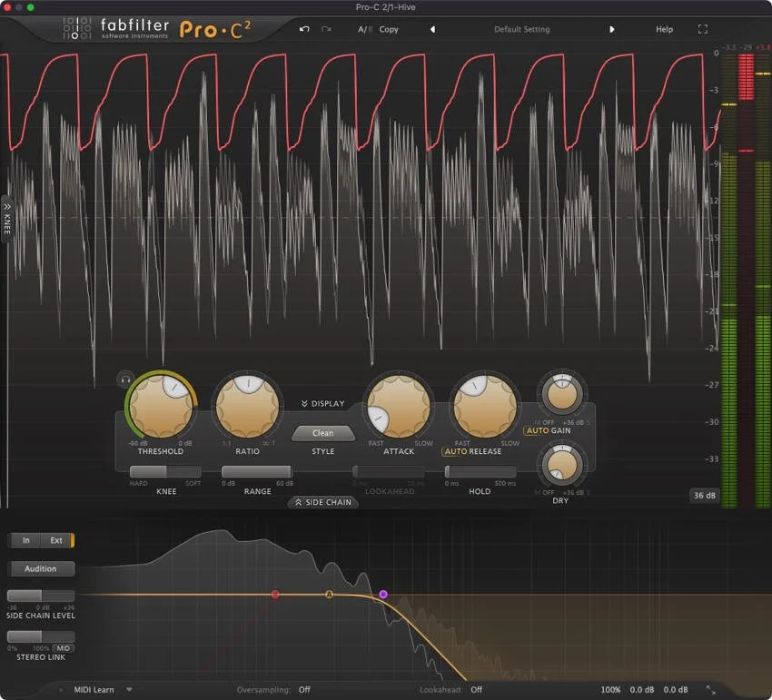Click the rightmost 0.0 dB level value
The image size is (772, 700).
pyautogui.click(x=676, y=690)
